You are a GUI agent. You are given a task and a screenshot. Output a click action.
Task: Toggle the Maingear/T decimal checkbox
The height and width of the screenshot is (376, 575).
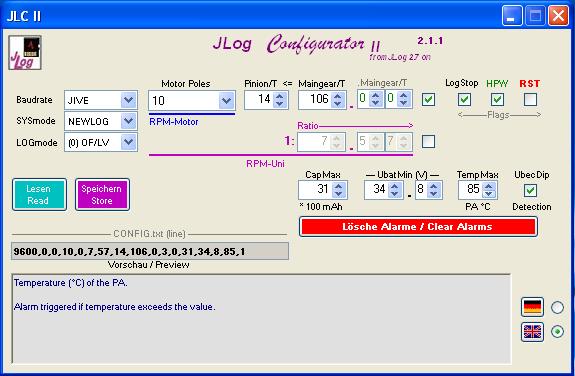(x=428, y=99)
